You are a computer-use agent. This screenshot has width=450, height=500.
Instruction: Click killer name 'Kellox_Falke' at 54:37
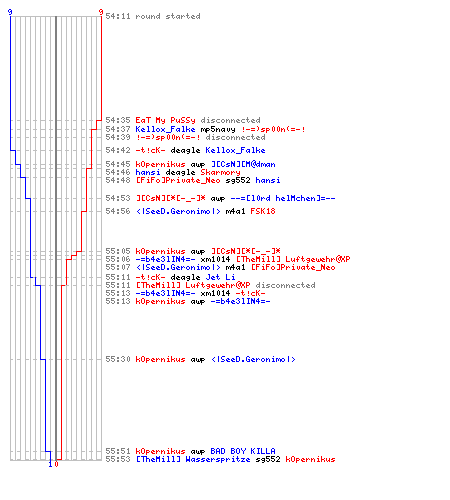[165, 129]
